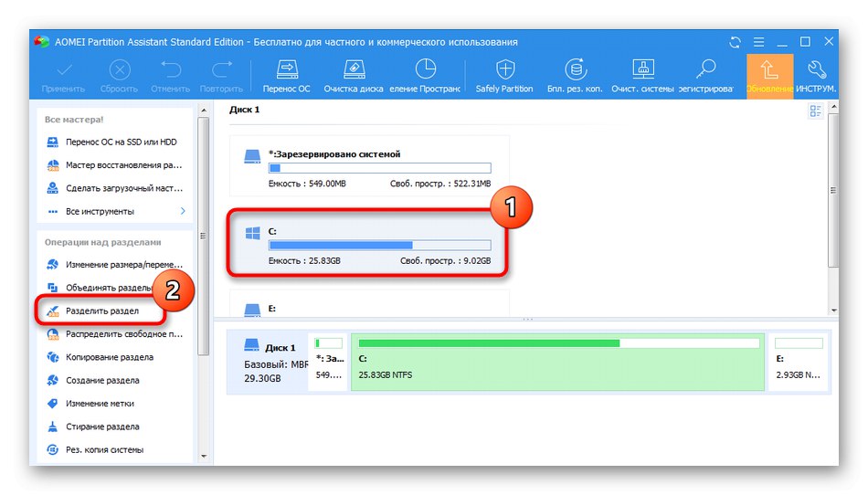Image resolution: width=868 pixels, height=495 pixels.
Task: Click the partition list scrollbar down arrow
Action: [833, 311]
